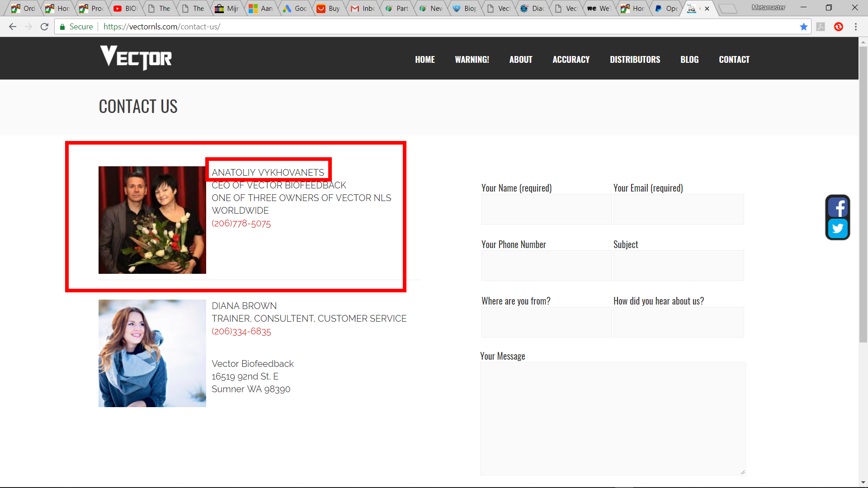Image resolution: width=868 pixels, height=488 pixels.
Task: Click into the Your Message textarea
Action: (x=613, y=418)
